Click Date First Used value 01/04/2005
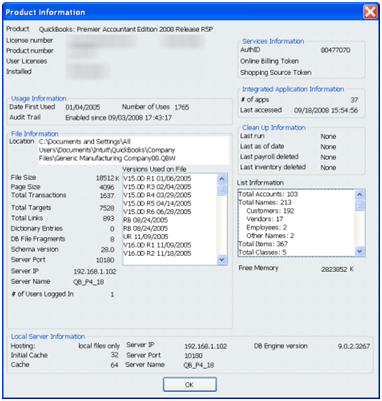The width and height of the screenshot is (382, 401). click(83, 107)
